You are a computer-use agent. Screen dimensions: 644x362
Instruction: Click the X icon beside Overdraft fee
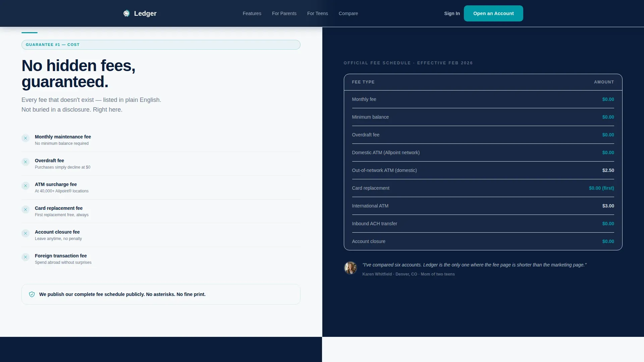coord(25,162)
